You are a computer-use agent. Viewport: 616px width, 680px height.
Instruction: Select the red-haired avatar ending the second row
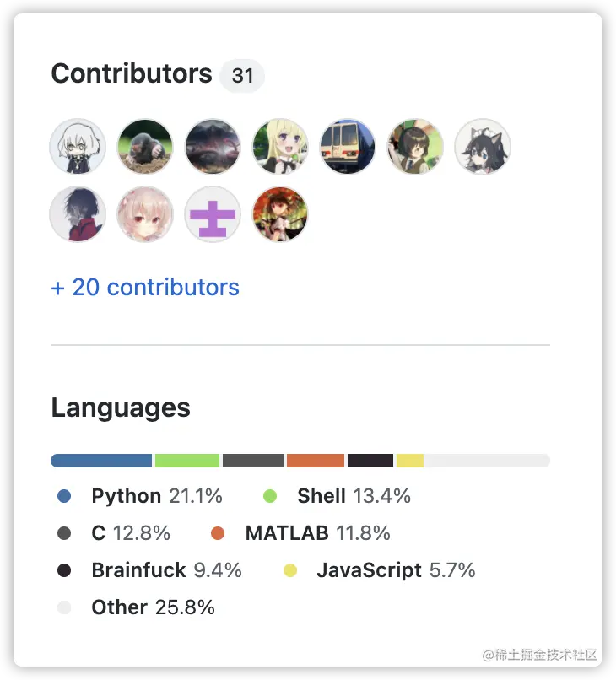pos(280,214)
